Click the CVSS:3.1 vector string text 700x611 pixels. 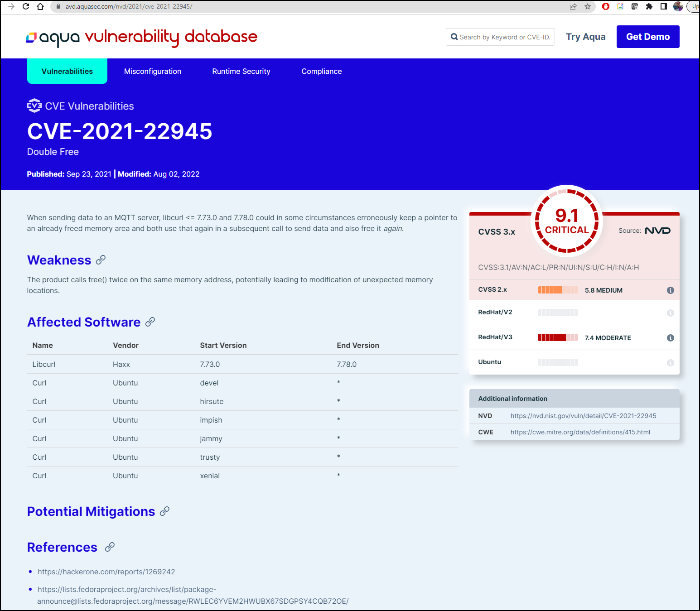click(559, 267)
